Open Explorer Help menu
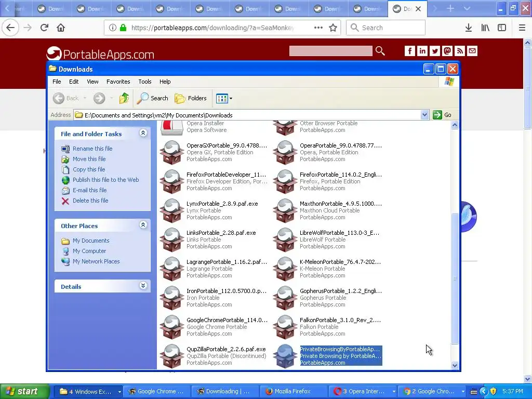Viewport: 532px width, 399px height. pos(165,82)
